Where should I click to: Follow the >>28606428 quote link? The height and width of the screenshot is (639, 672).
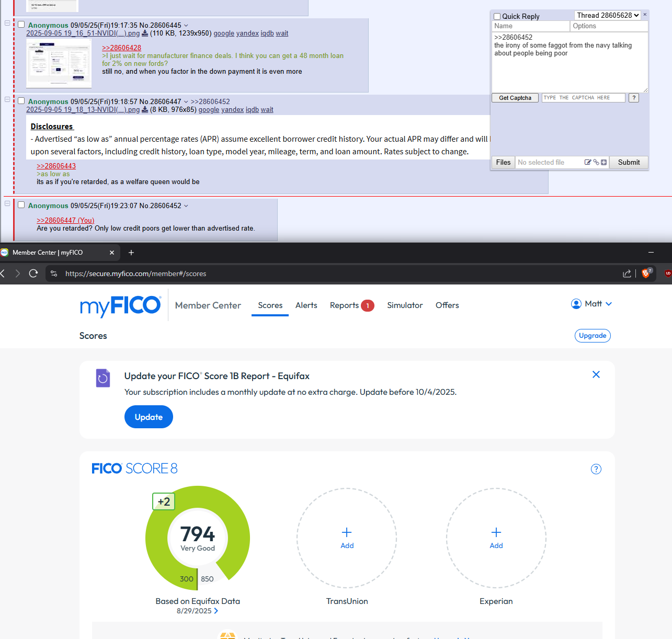pos(121,48)
